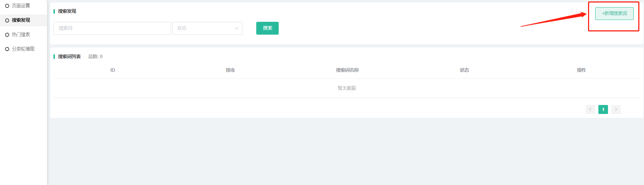Click the 排序 column header
Viewport: 644px width, 185px height.
pos(230,70)
